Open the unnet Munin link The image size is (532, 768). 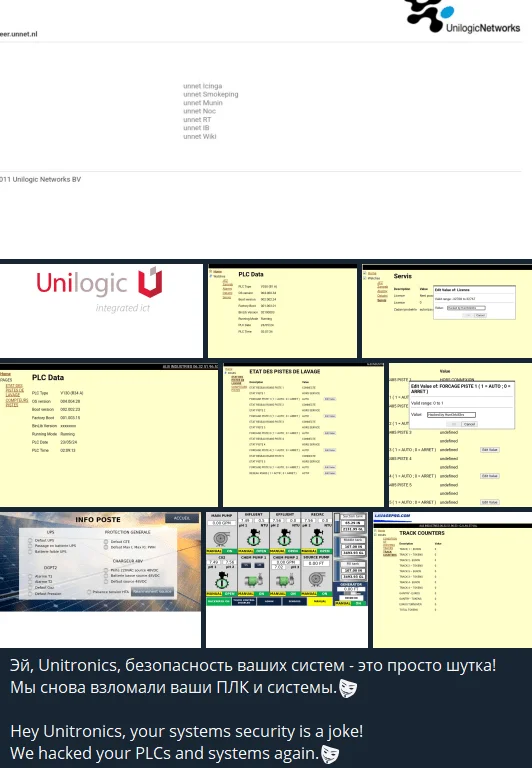tap(203, 103)
